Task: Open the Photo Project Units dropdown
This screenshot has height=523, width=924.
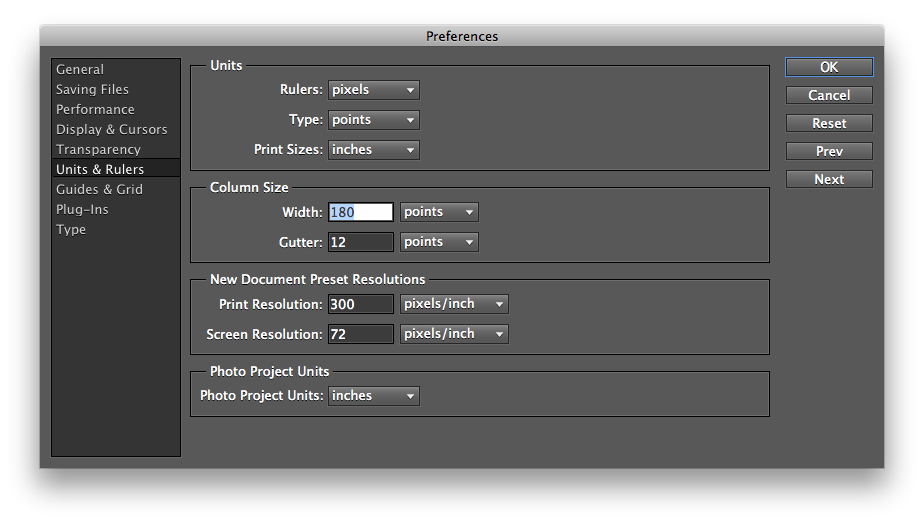Action: click(x=374, y=396)
